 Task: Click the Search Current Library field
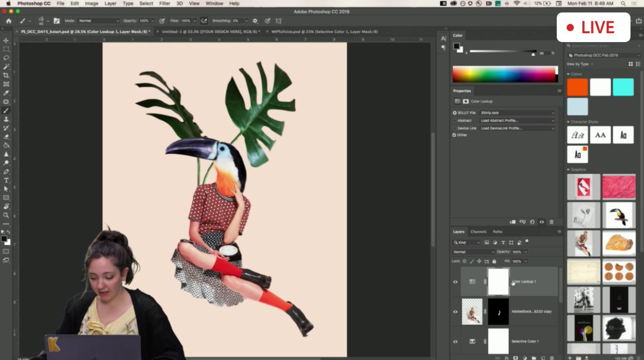pyautogui.click(x=604, y=46)
